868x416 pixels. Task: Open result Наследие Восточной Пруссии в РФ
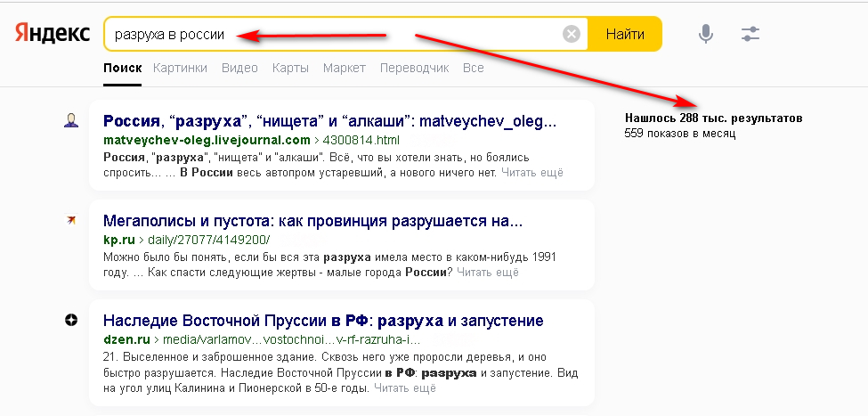point(323,321)
